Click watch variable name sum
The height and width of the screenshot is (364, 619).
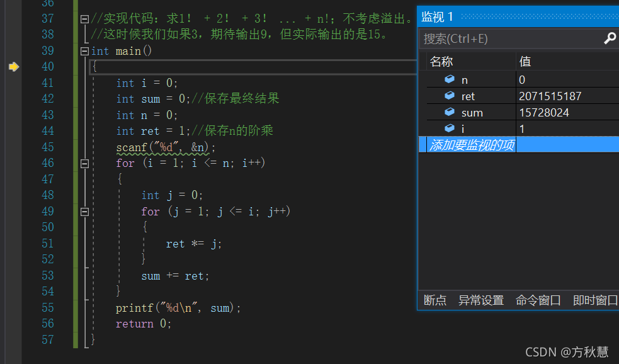(x=472, y=113)
